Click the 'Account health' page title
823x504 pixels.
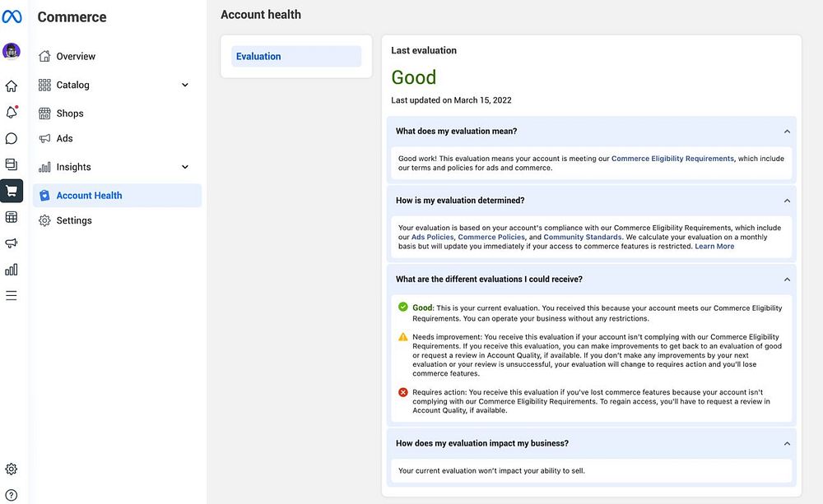(x=261, y=15)
